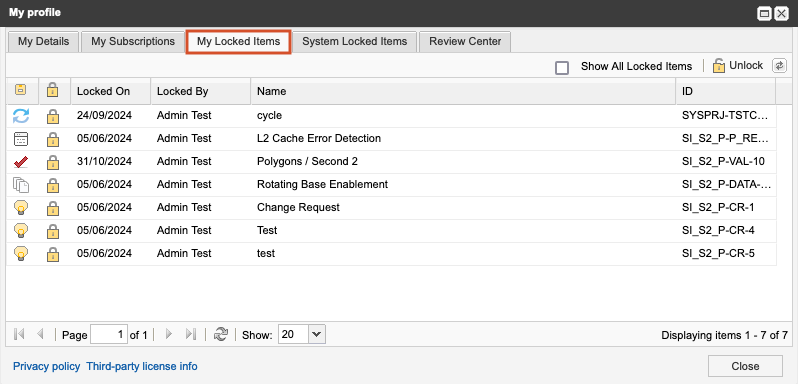Click the refresh icon next to Unlock
The height and width of the screenshot is (384, 798).
coord(779,66)
